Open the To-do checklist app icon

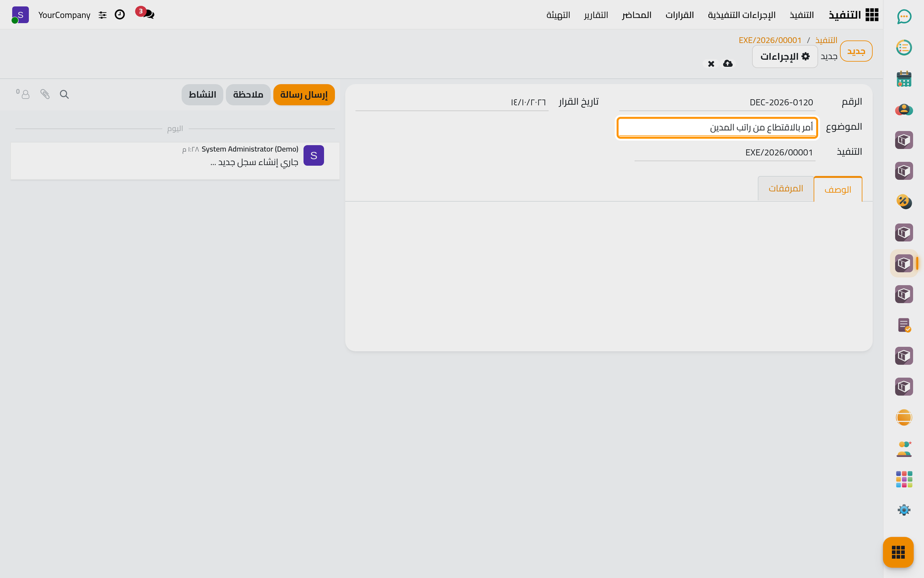pyautogui.click(x=904, y=48)
